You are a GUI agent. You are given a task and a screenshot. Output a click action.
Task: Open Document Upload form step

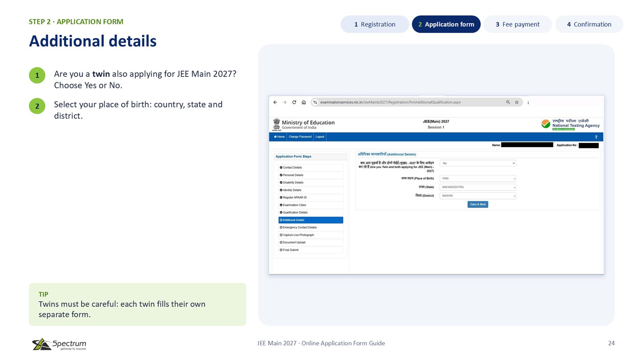point(311,243)
